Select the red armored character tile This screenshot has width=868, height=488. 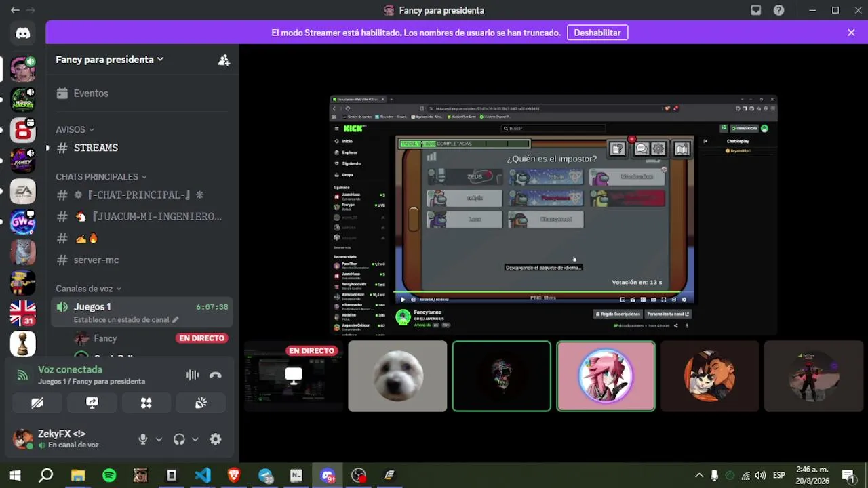click(x=814, y=376)
